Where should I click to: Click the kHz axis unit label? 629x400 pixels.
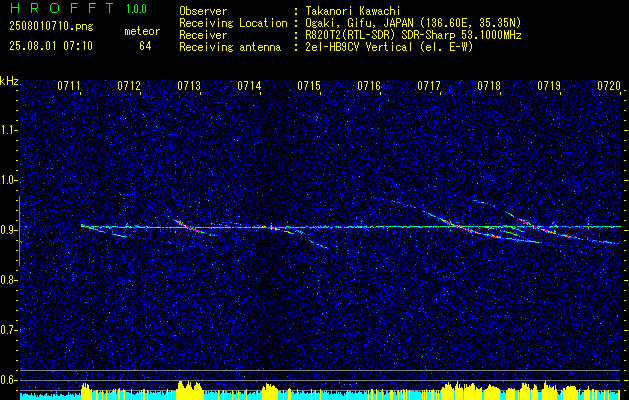point(9,81)
